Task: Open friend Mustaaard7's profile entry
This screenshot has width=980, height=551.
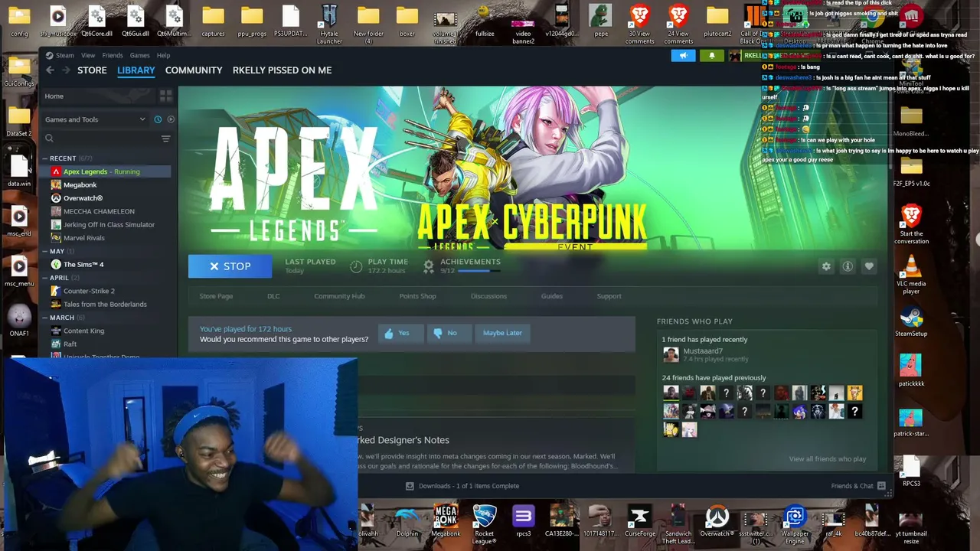Action: [x=704, y=354]
